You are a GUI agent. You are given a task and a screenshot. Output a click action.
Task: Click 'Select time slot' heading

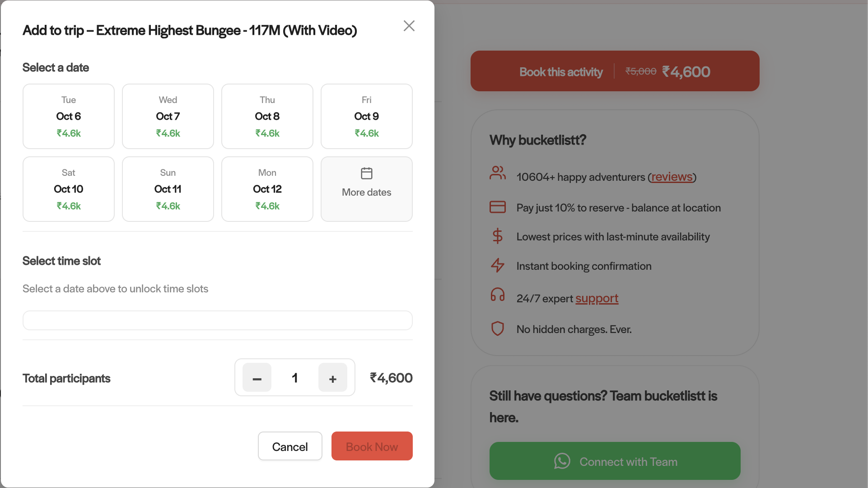[62, 261]
